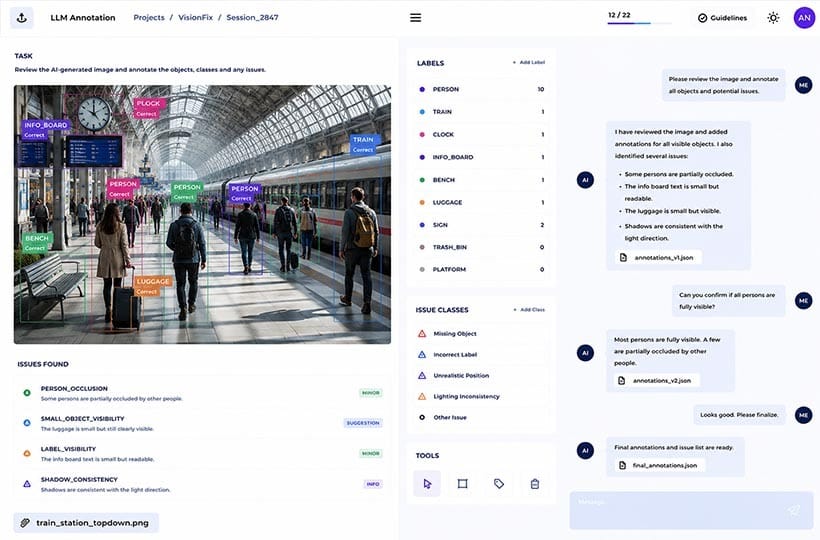Open the AN user avatar
820x540 pixels.
click(804, 18)
